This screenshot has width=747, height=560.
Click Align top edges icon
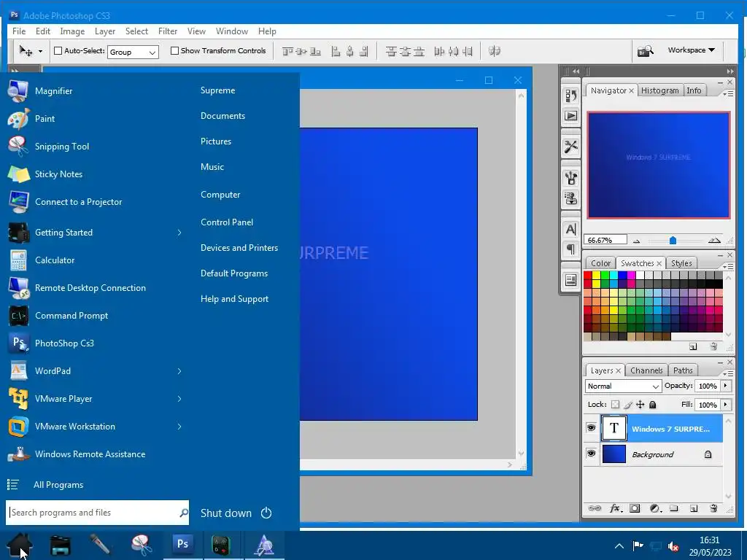[x=287, y=52]
